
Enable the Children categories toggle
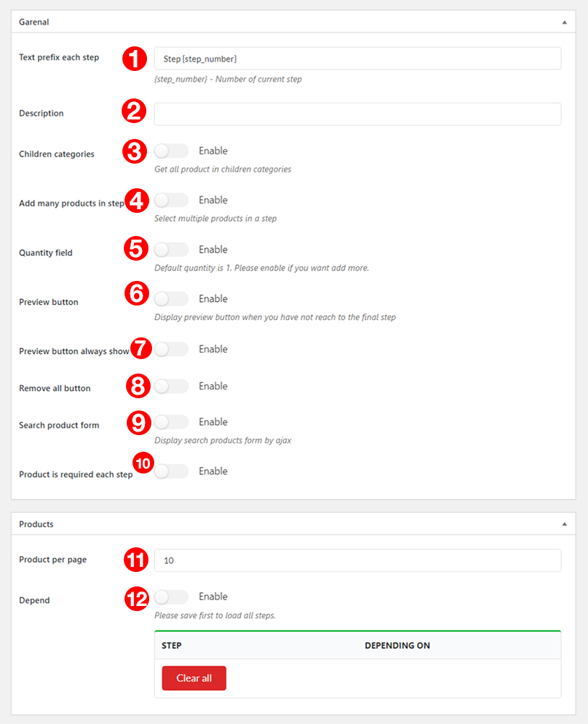[172, 151]
